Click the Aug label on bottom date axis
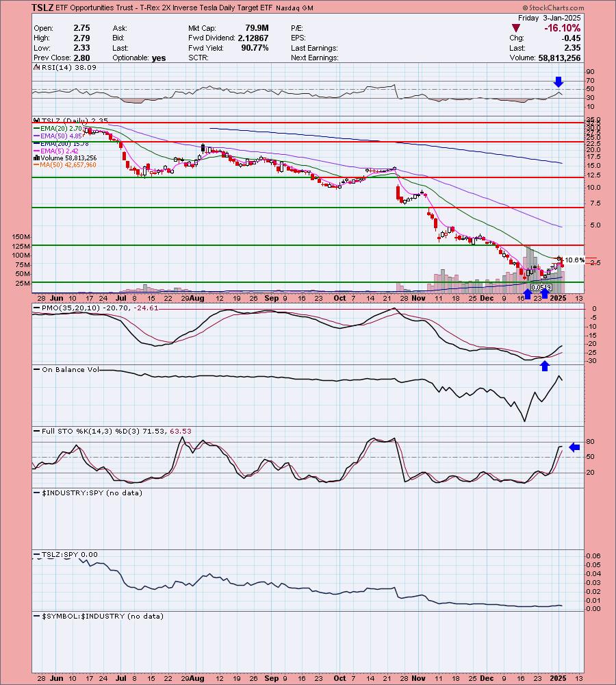The width and height of the screenshot is (616, 685). point(198,678)
